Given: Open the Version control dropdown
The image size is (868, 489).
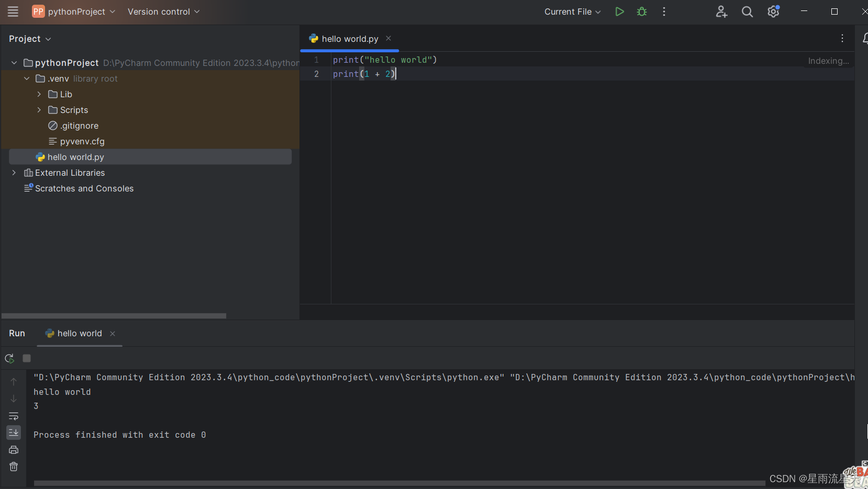Looking at the screenshot, I should click(163, 12).
